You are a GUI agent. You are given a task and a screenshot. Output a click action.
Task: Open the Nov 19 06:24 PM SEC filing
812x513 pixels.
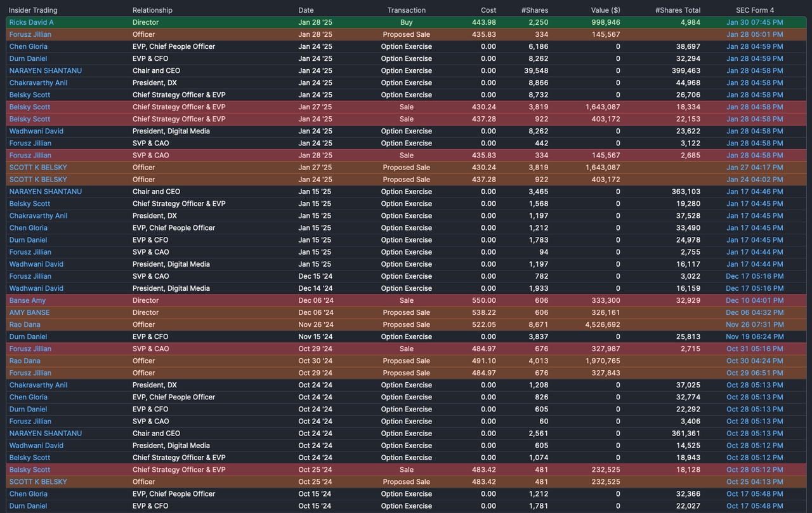click(x=754, y=336)
